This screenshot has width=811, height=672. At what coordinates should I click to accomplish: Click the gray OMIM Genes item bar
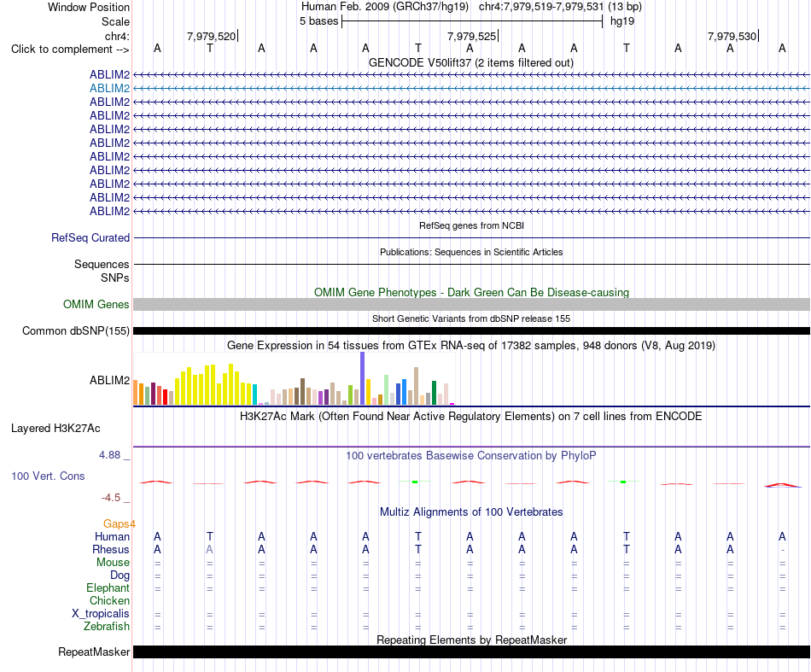point(471,304)
